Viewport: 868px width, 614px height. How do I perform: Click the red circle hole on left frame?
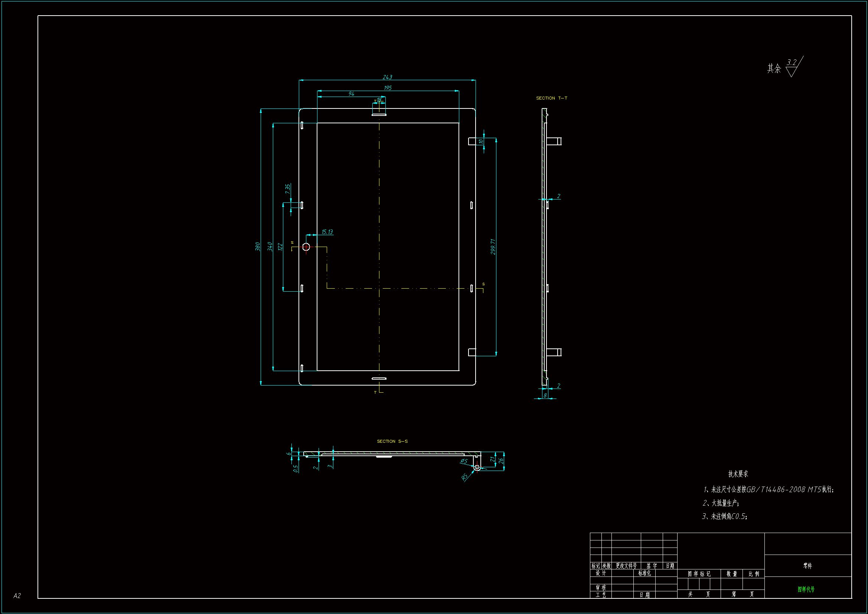(306, 247)
